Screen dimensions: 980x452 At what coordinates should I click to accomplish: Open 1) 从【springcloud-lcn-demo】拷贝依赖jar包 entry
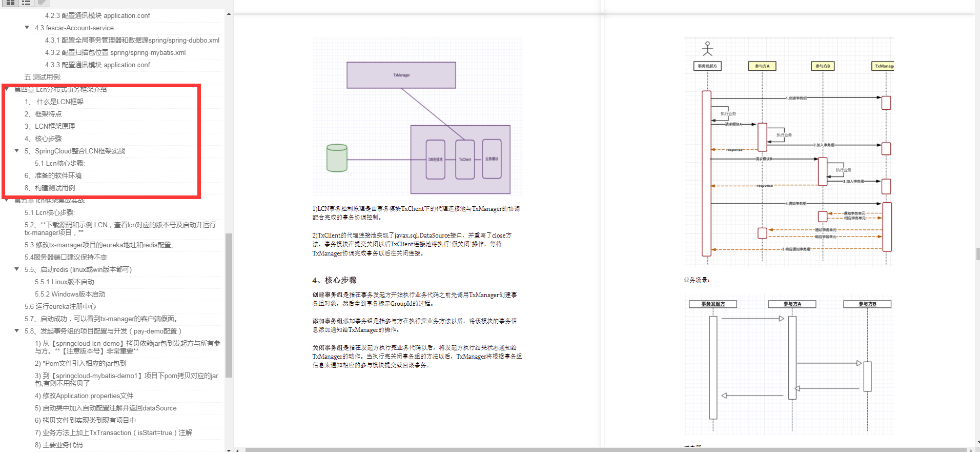(x=128, y=347)
